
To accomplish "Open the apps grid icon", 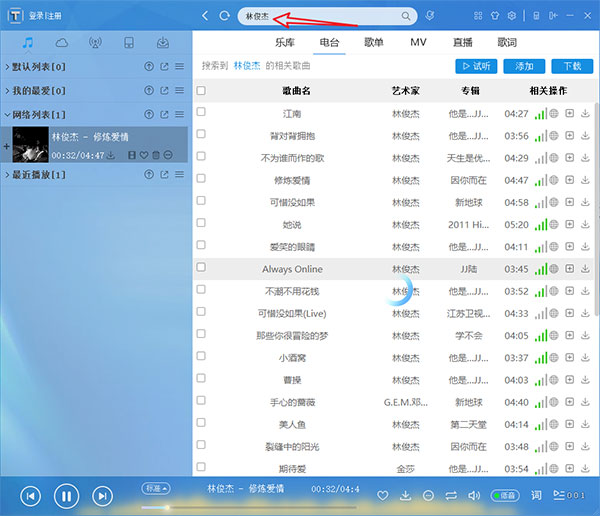I will pos(478,16).
